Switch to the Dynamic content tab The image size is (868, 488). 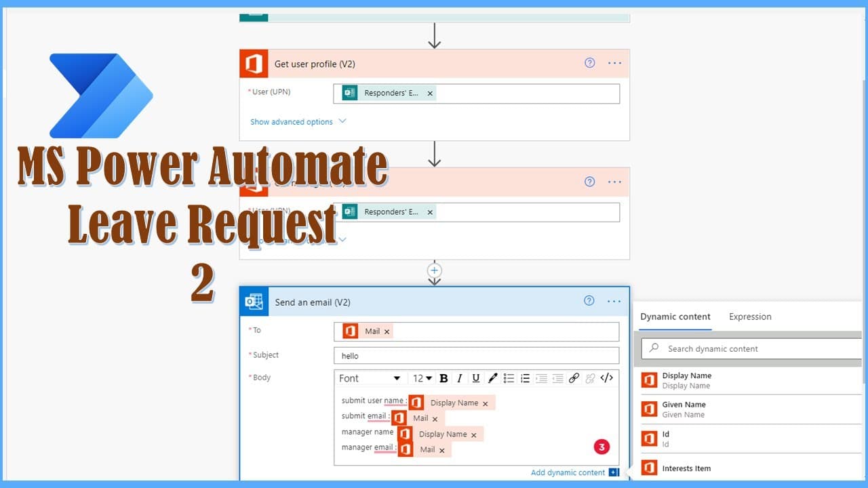point(675,317)
